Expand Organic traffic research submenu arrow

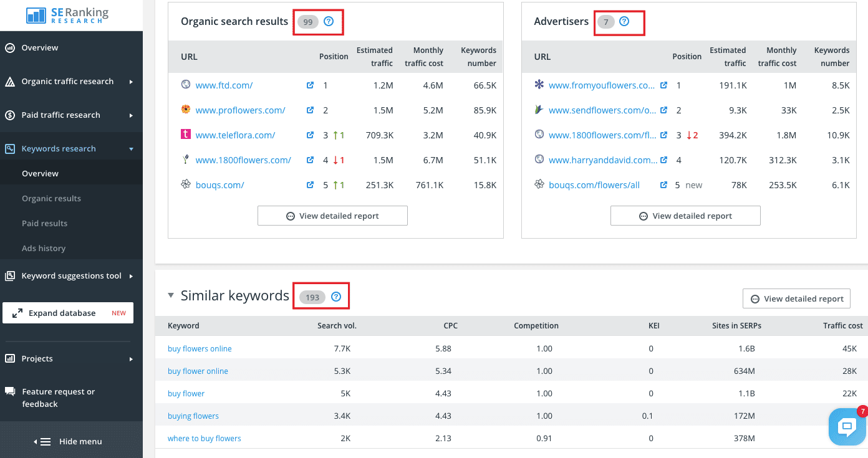tap(132, 82)
